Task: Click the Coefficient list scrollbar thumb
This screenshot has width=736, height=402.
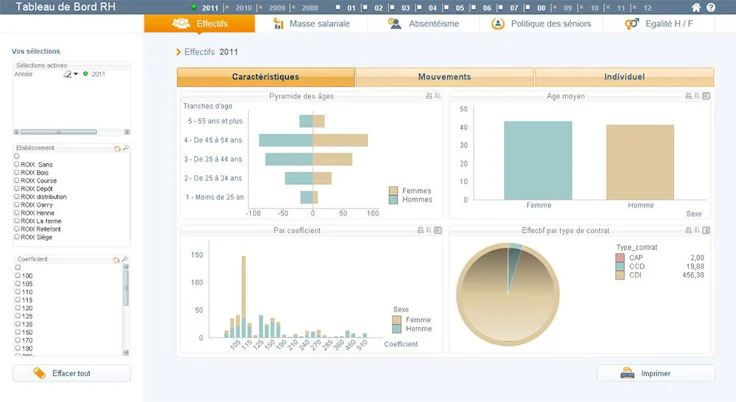Action: [x=126, y=288]
